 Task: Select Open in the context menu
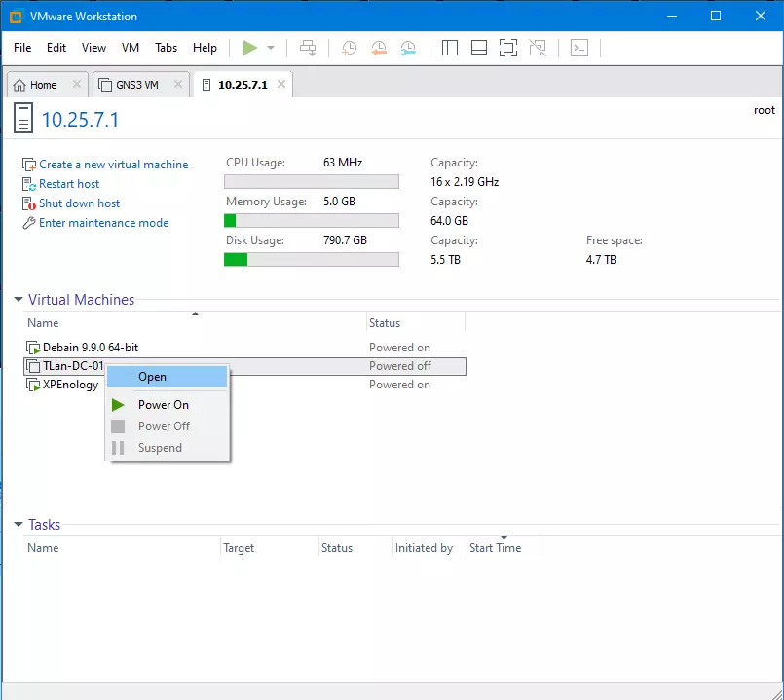click(153, 377)
